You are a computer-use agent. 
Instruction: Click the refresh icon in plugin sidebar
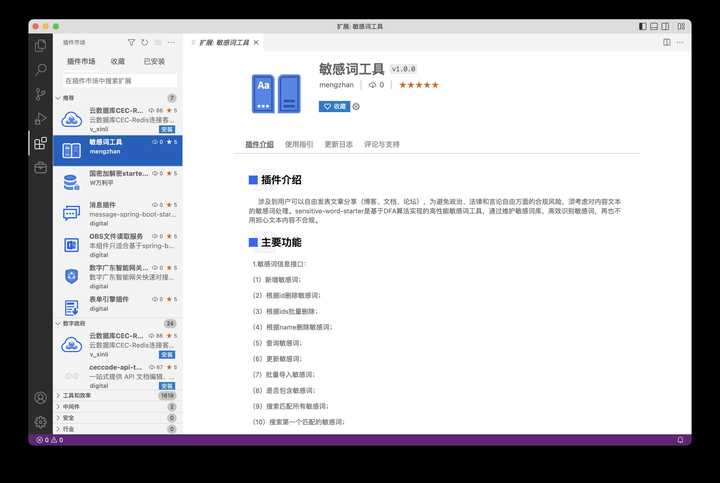point(145,42)
